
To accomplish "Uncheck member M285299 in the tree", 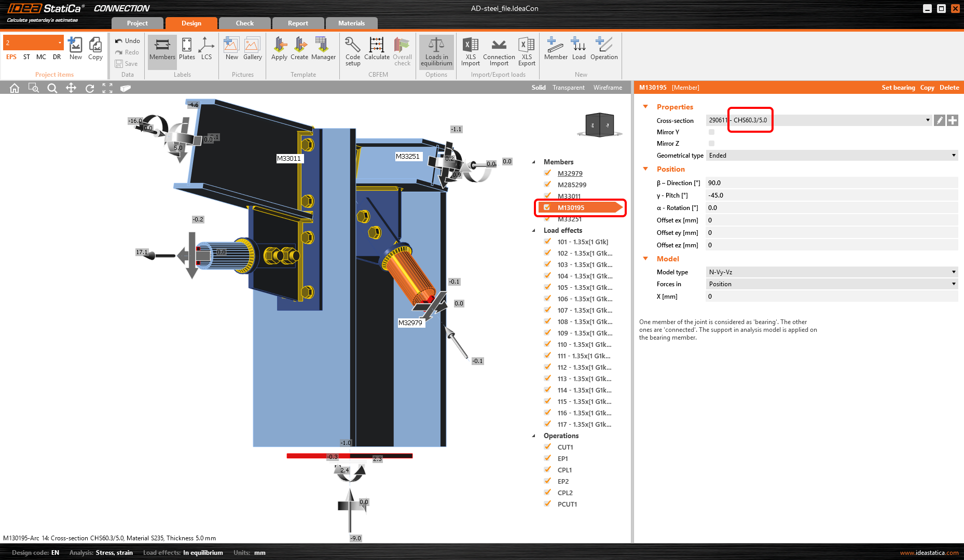I will point(547,185).
